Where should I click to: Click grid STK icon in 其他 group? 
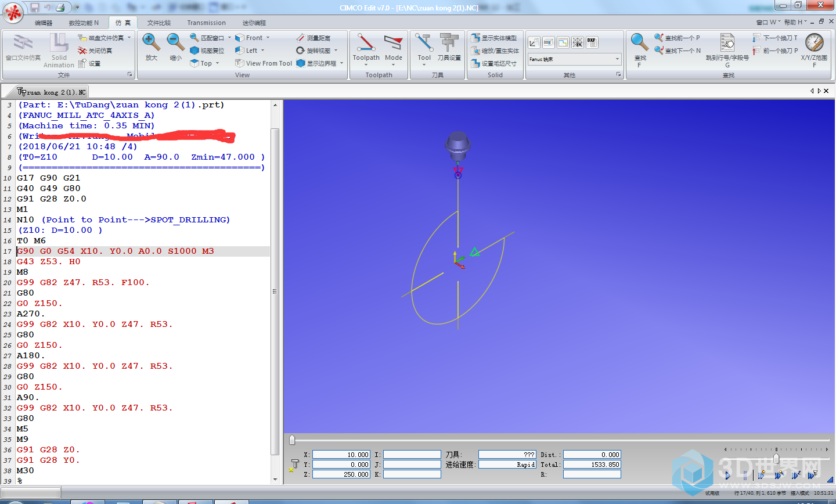(x=577, y=42)
